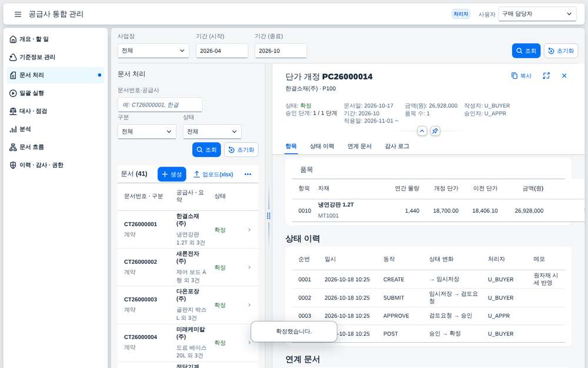This screenshot has width=588, height=368.
Task: Open 개요 · 할 일 in sidebar
Action: [x=55, y=39]
